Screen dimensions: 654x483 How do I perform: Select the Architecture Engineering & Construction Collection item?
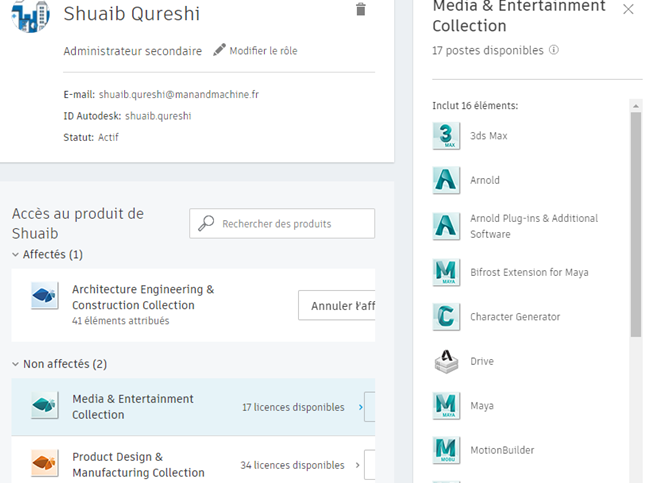tap(193, 305)
